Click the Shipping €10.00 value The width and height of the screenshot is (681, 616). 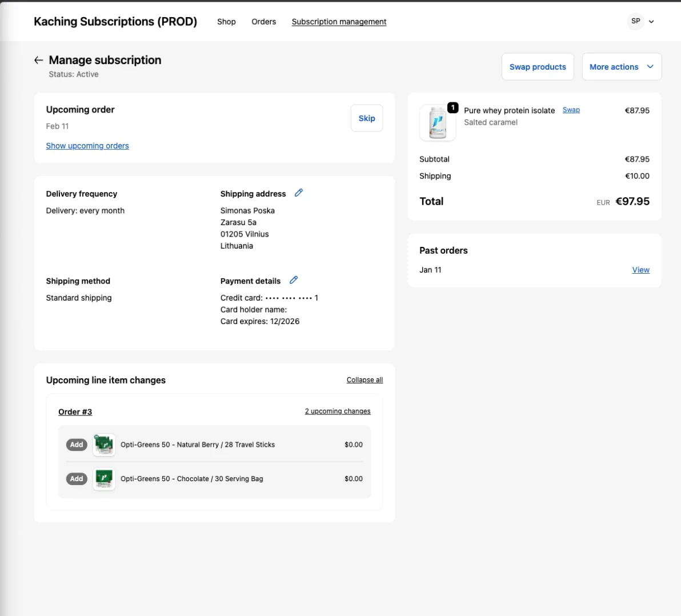point(637,176)
